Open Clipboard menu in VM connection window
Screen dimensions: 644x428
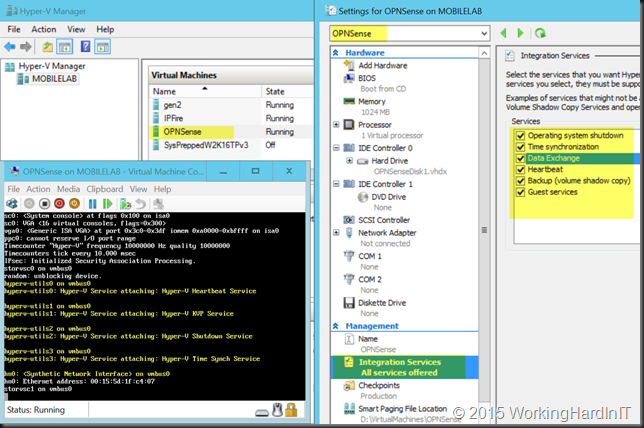[104, 189]
